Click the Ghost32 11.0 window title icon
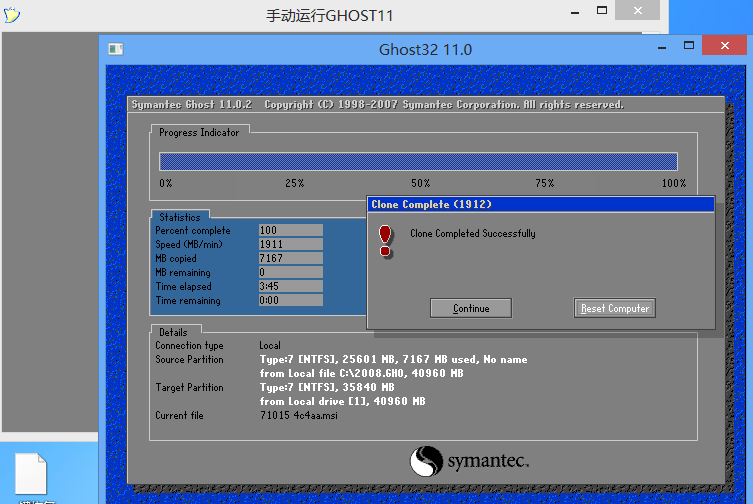The width and height of the screenshot is (753, 504). 116,49
